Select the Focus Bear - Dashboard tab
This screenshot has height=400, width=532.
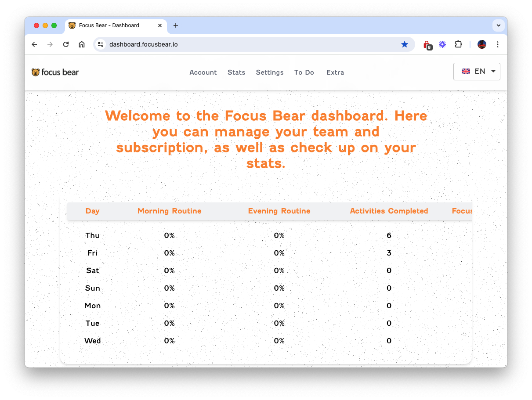tap(116, 25)
